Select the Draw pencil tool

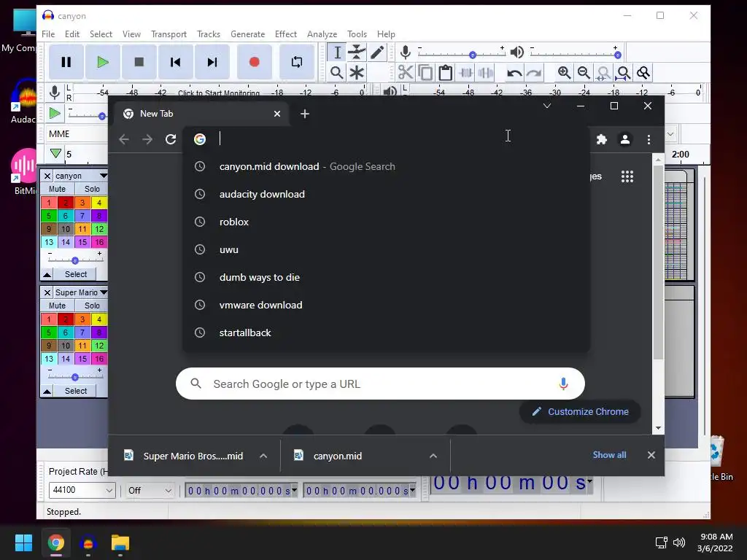tap(376, 52)
